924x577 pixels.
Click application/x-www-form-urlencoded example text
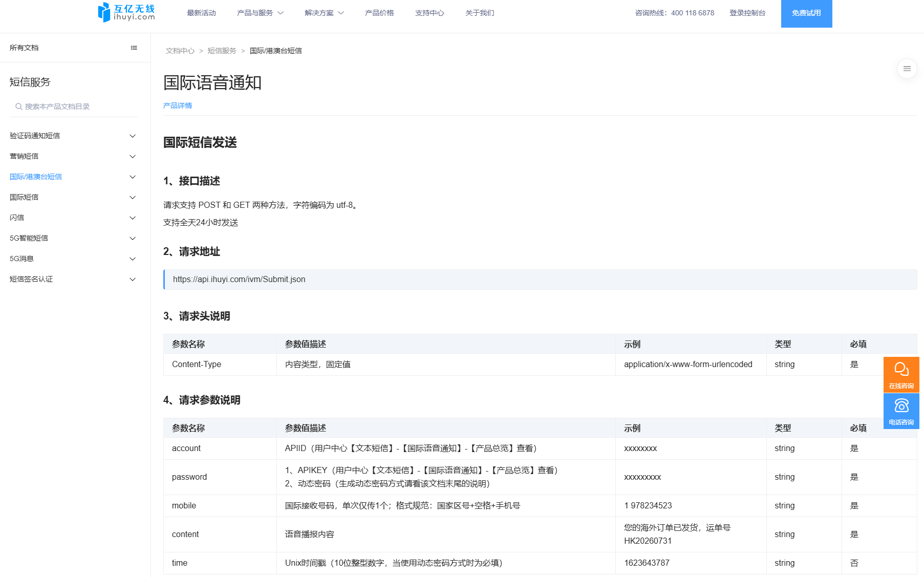[688, 364]
